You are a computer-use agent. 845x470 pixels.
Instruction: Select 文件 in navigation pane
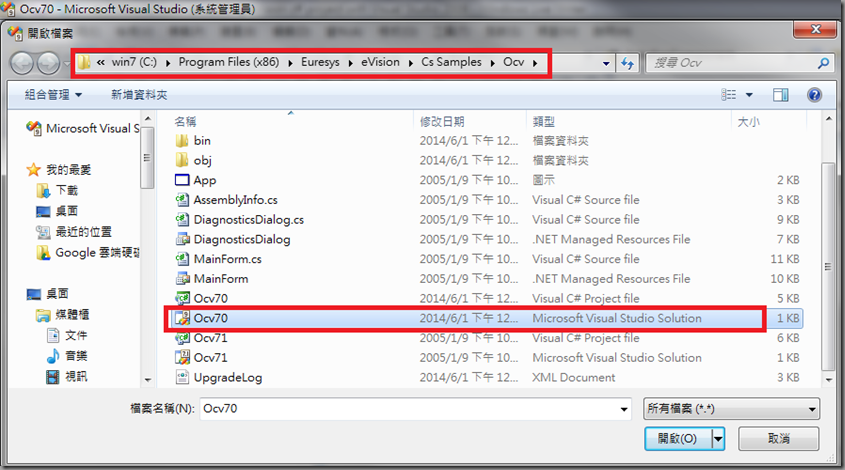pos(76,335)
